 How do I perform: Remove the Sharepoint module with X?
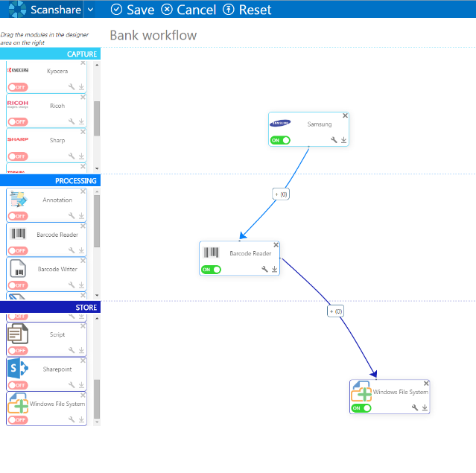(83, 361)
